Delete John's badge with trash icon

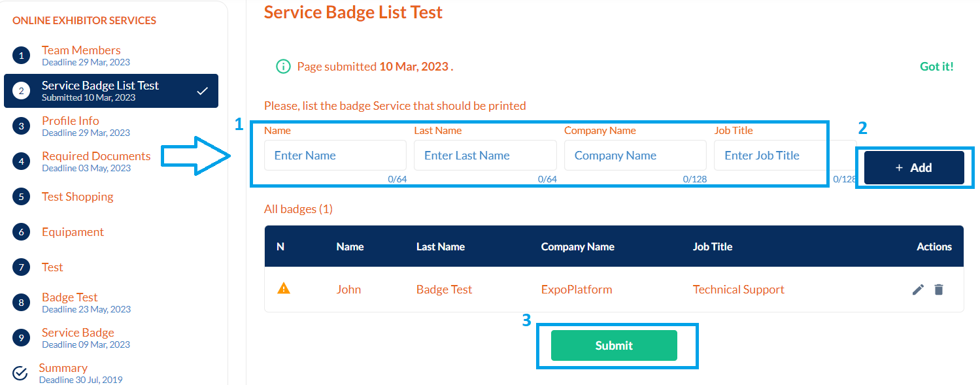pyautogui.click(x=939, y=290)
